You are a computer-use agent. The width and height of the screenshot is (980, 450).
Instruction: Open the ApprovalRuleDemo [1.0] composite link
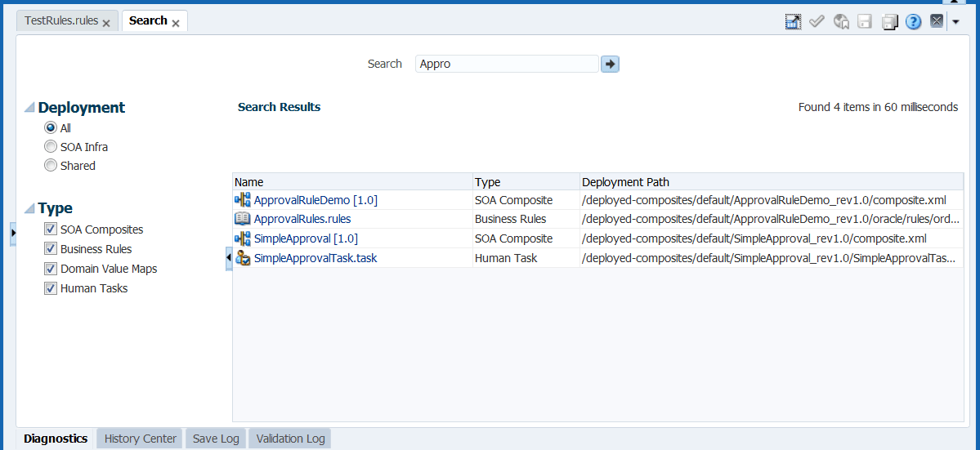coord(315,200)
